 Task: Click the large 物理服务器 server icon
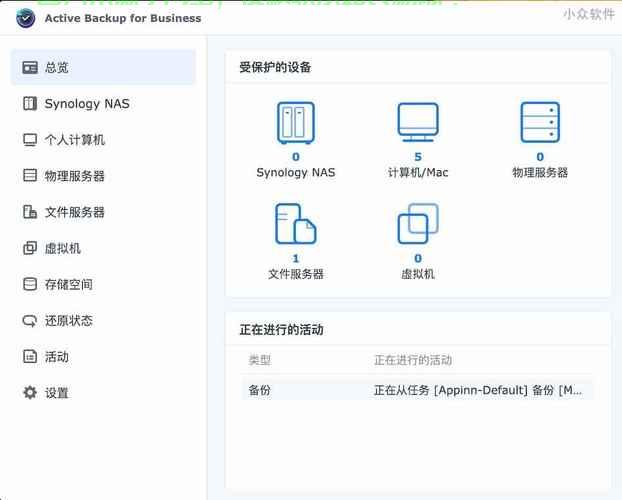click(540, 123)
